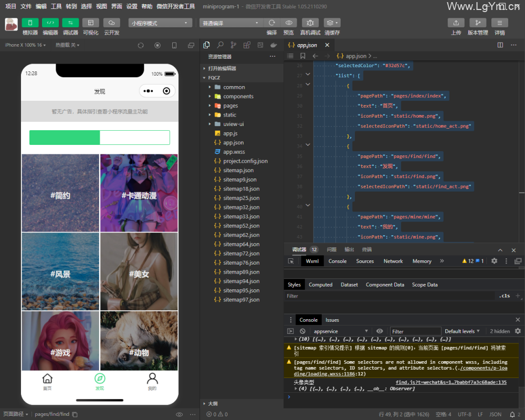Click the upload (上传) button
Screen dimensions: 525x420
[x=456, y=23]
